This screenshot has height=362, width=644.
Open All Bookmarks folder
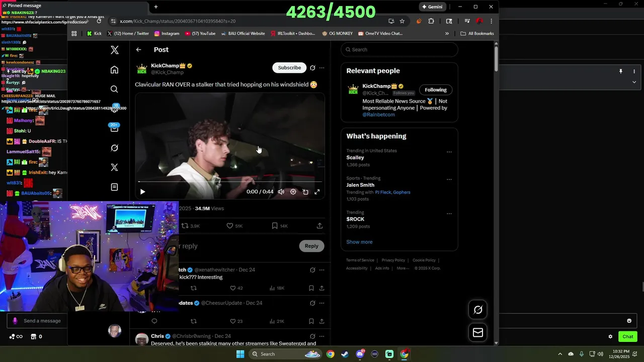click(x=477, y=34)
